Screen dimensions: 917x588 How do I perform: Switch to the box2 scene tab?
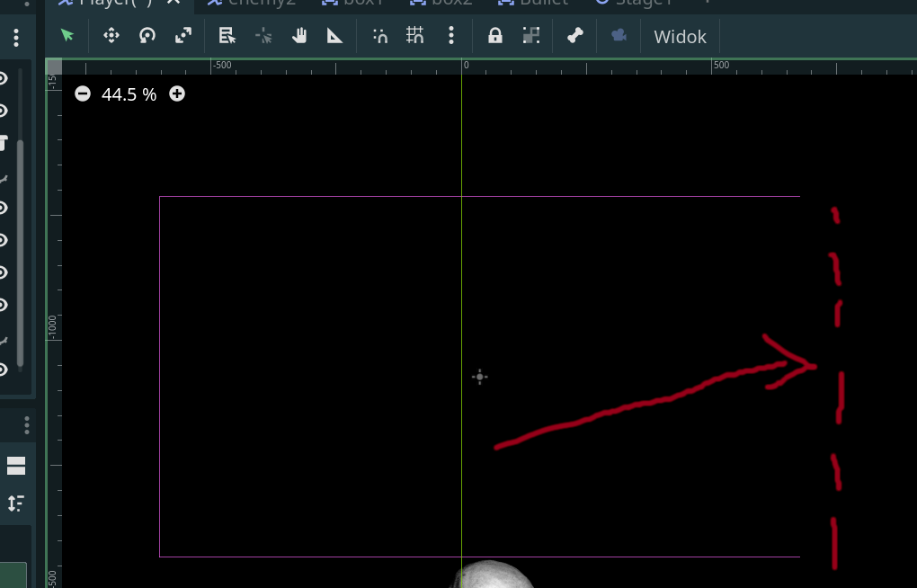coord(441,2)
